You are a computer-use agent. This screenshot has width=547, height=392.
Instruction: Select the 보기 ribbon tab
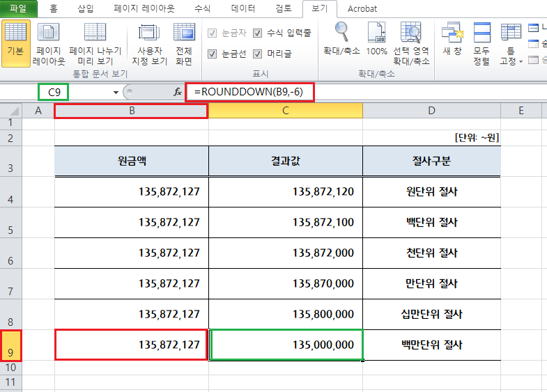[x=320, y=8]
